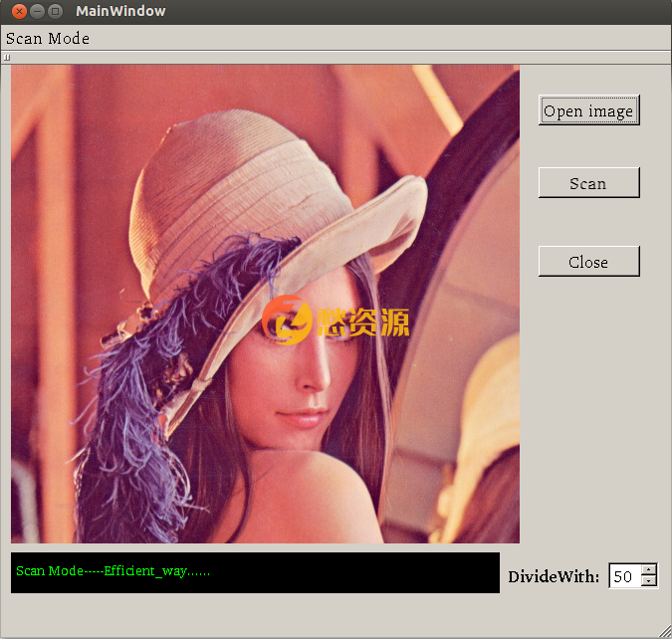Click the Scan Mode status text display
This screenshot has height=639, width=672.
click(x=255, y=572)
